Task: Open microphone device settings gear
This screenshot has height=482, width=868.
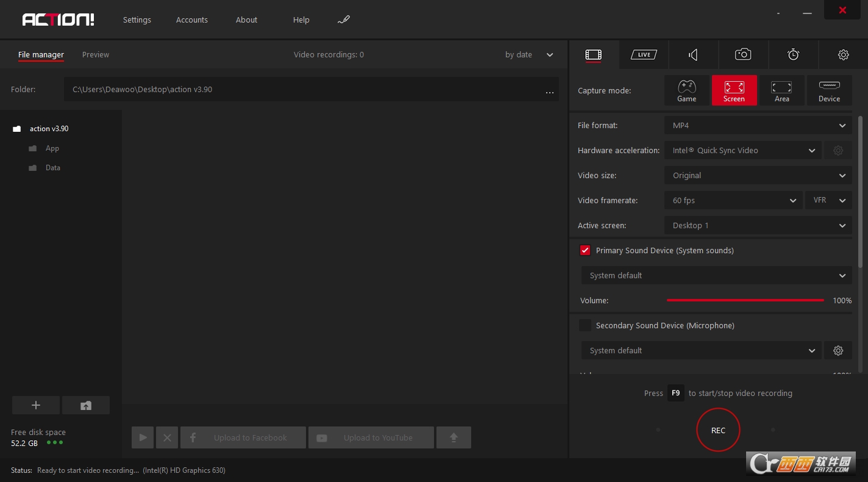Action: click(x=838, y=350)
